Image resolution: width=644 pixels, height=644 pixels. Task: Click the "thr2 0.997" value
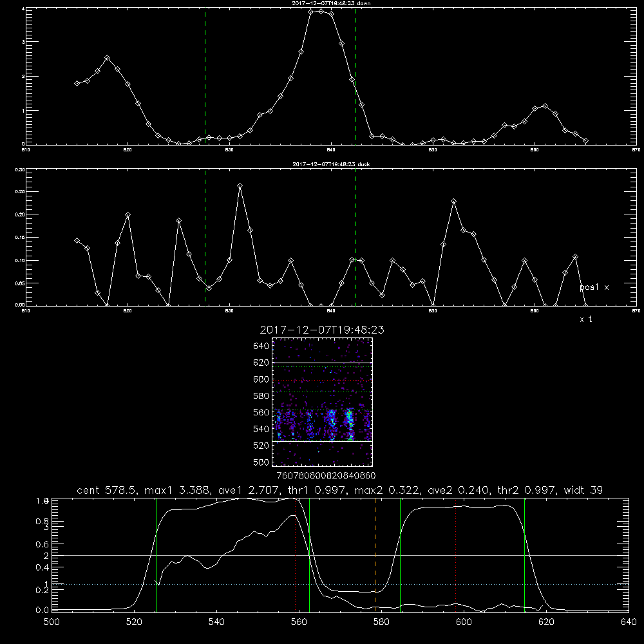pyautogui.click(x=527, y=490)
